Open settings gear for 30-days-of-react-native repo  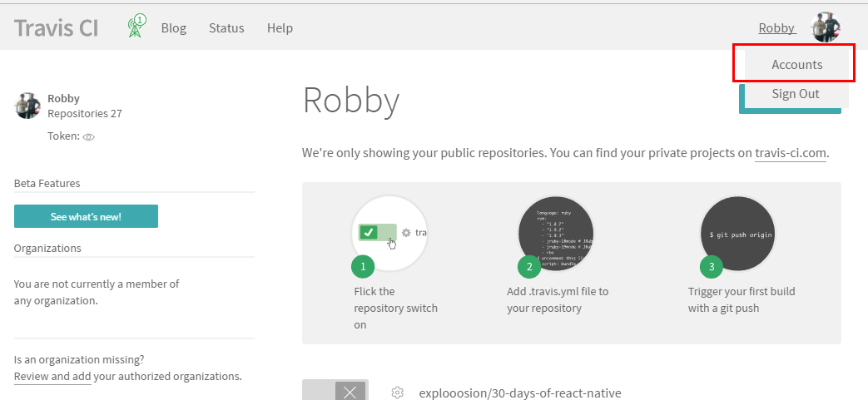coord(397,393)
